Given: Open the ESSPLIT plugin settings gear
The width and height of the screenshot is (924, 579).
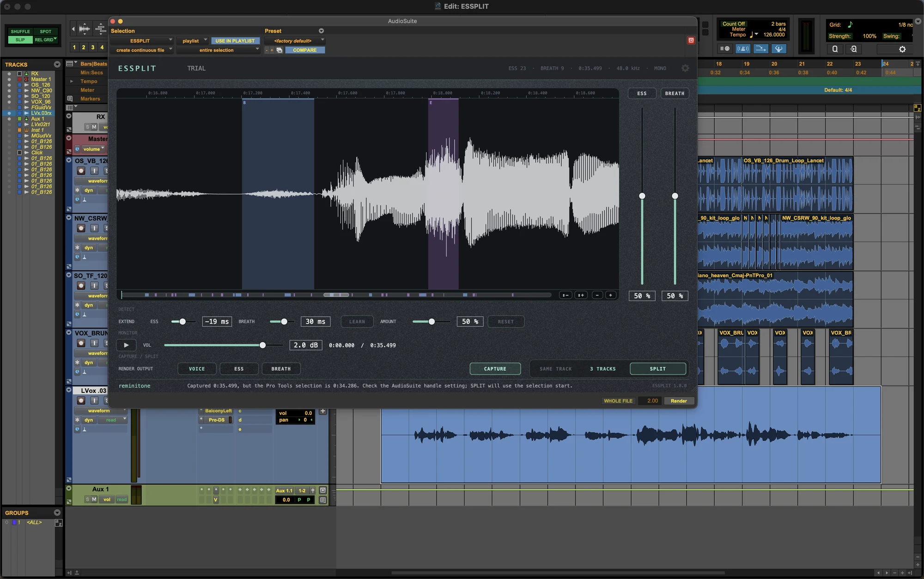Looking at the screenshot, I should [685, 68].
